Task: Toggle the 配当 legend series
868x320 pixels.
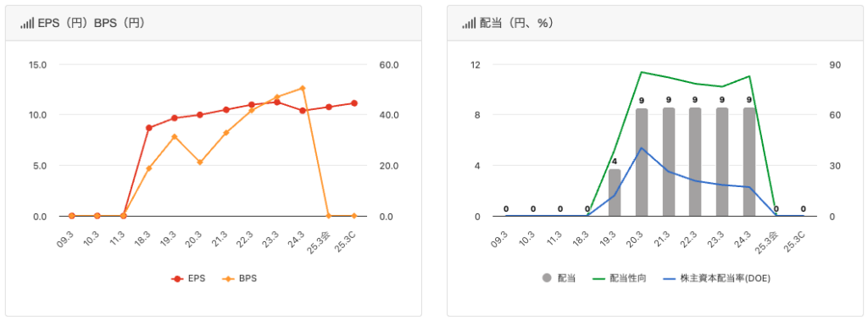Action: tap(559, 279)
